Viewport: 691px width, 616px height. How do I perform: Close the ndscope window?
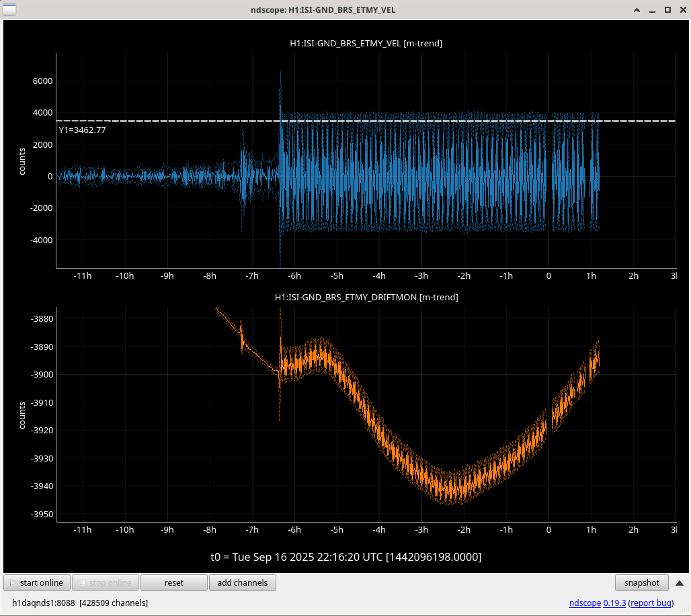pyautogui.click(x=683, y=9)
